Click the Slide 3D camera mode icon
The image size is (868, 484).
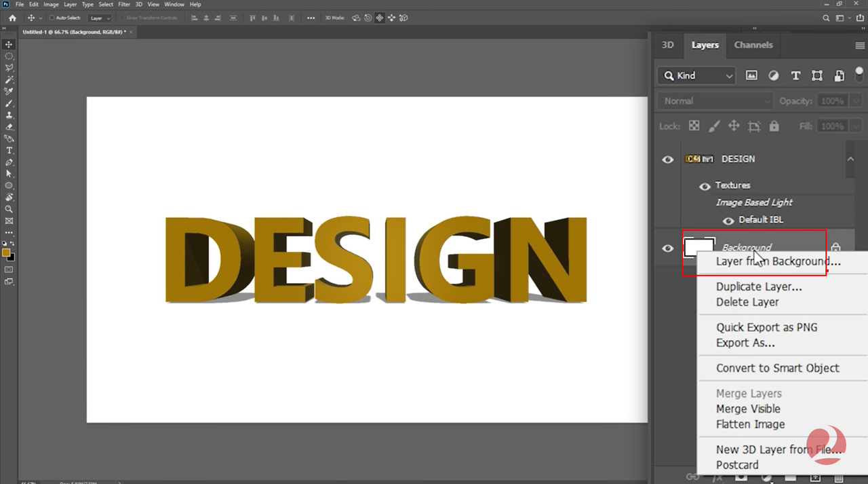[x=391, y=18]
